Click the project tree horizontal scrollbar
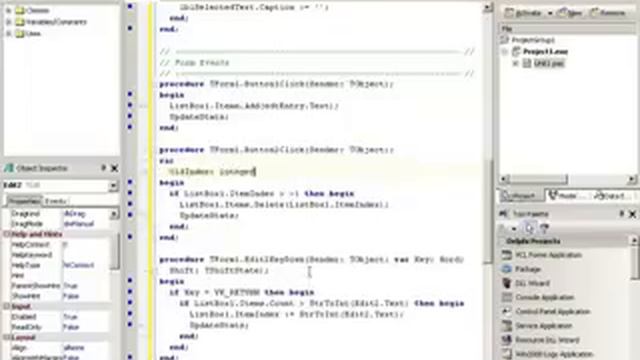The height and width of the screenshot is (360, 640). click(x=537, y=179)
